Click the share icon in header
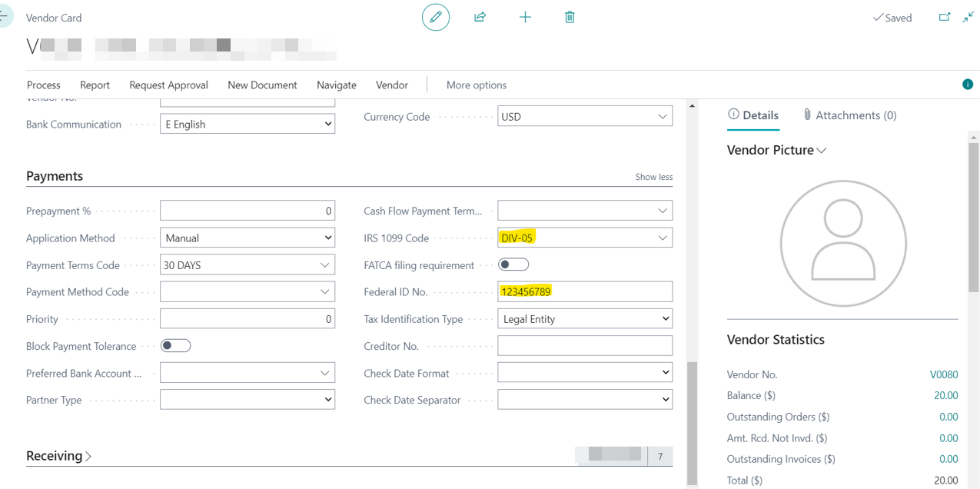 point(480,17)
